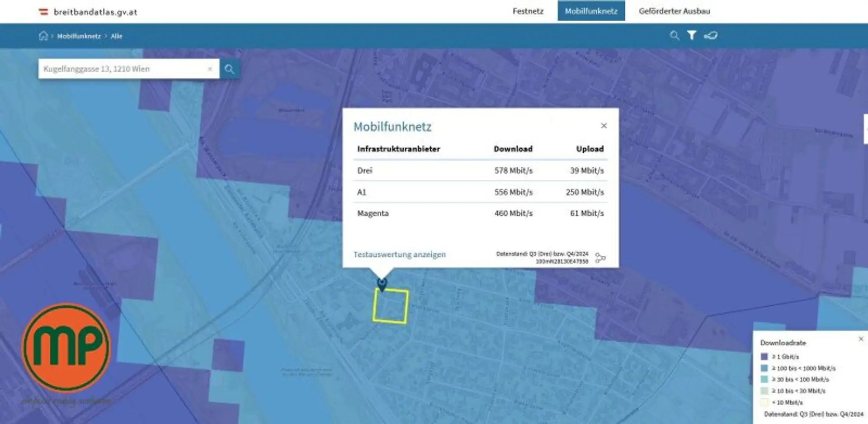Screen dimensions: 868x424
Task: Click A1 download value 556 Mbit/s
Action: coord(514,192)
